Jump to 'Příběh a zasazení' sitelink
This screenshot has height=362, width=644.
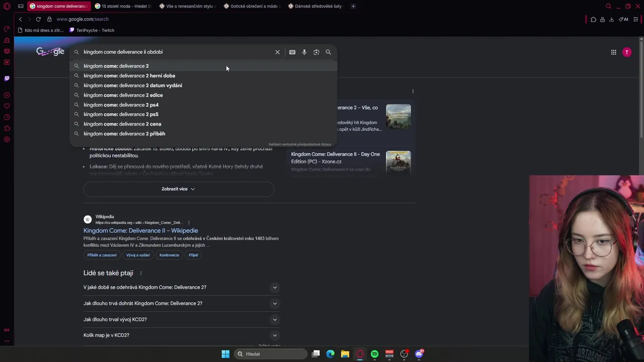pyautogui.click(x=102, y=255)
